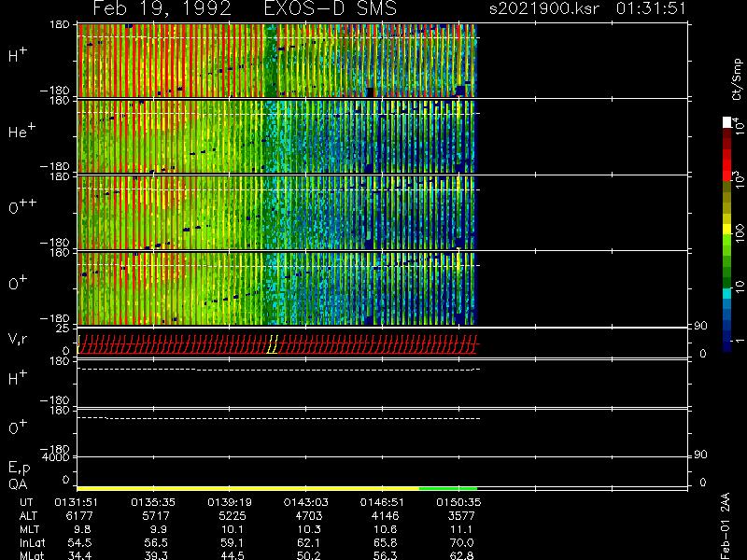This screenshot has height=560, width=747.
Task: Click MLT value 11.1
Action: point(461,529)
